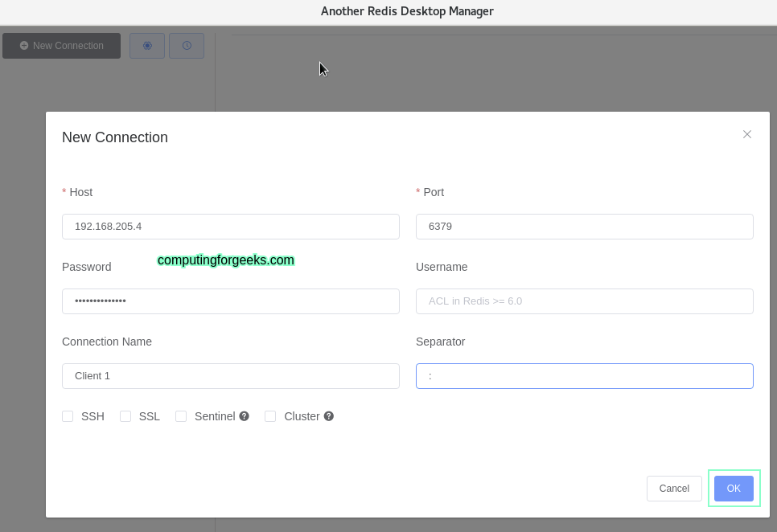
Task: Click the help icon beside Sentinel
Action: 244,416
